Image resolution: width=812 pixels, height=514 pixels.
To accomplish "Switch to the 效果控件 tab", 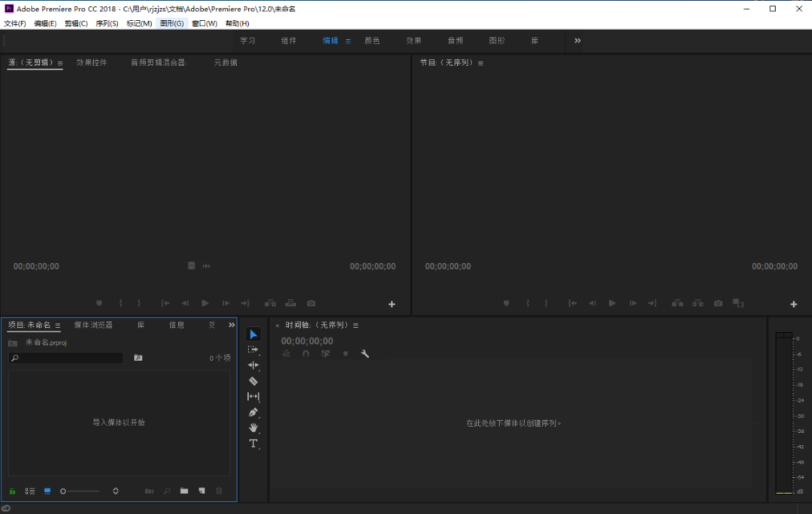I will pyautogui.click(x=92, y=62).
